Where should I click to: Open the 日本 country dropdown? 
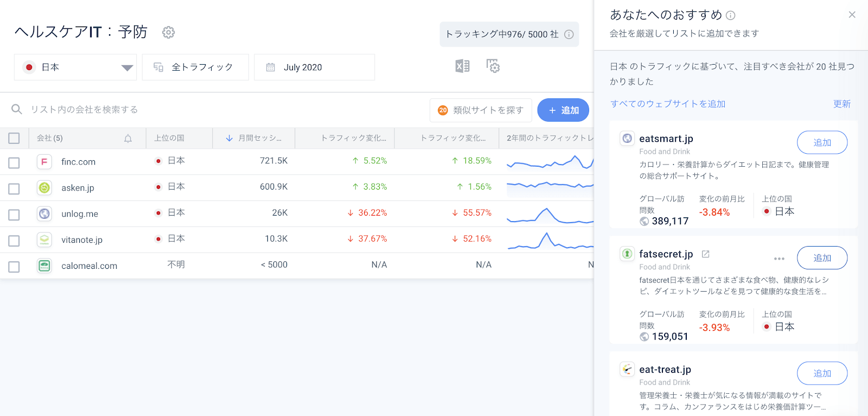click(x=75, y=67)
